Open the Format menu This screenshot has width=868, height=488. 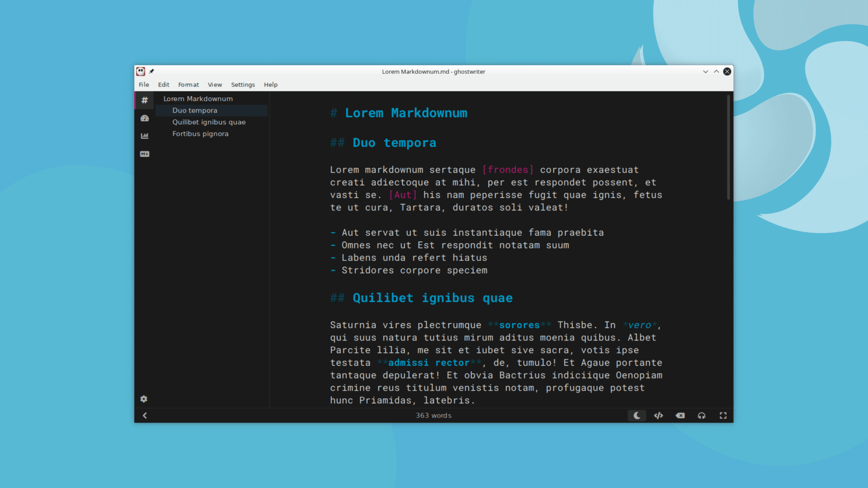[189, 85]
